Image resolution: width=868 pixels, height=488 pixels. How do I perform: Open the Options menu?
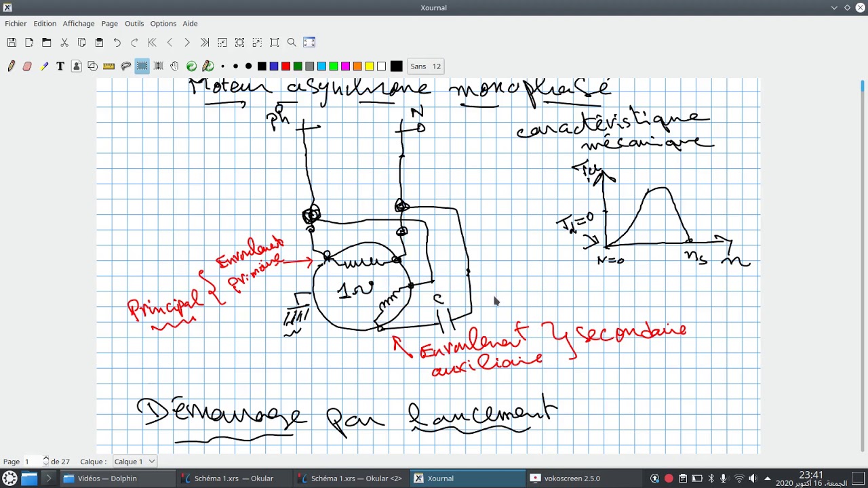163,24
